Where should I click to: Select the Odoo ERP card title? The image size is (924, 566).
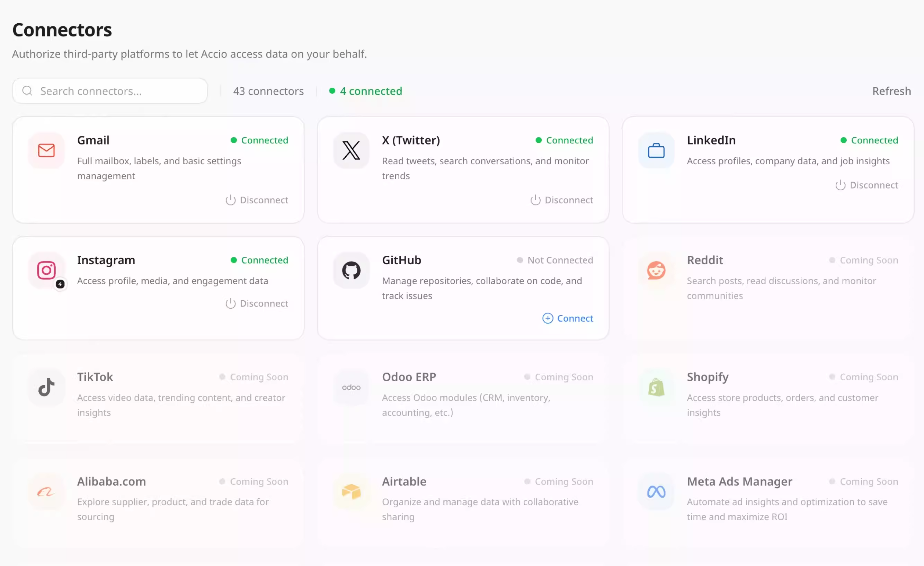[409, 377]
